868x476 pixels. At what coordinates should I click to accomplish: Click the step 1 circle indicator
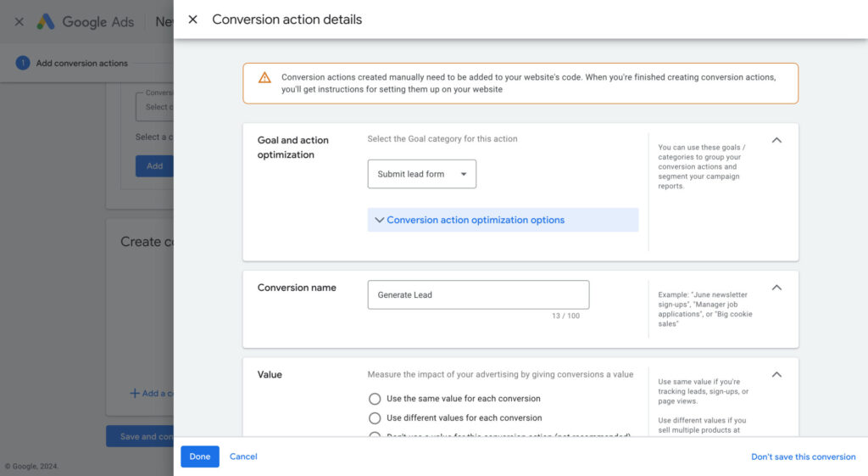coord(23,63)
